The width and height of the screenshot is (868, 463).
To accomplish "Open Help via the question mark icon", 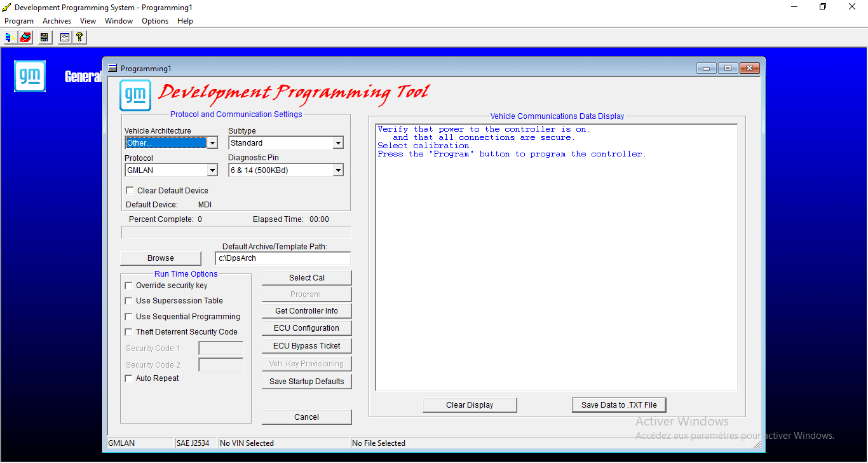I will pos(79,37).
